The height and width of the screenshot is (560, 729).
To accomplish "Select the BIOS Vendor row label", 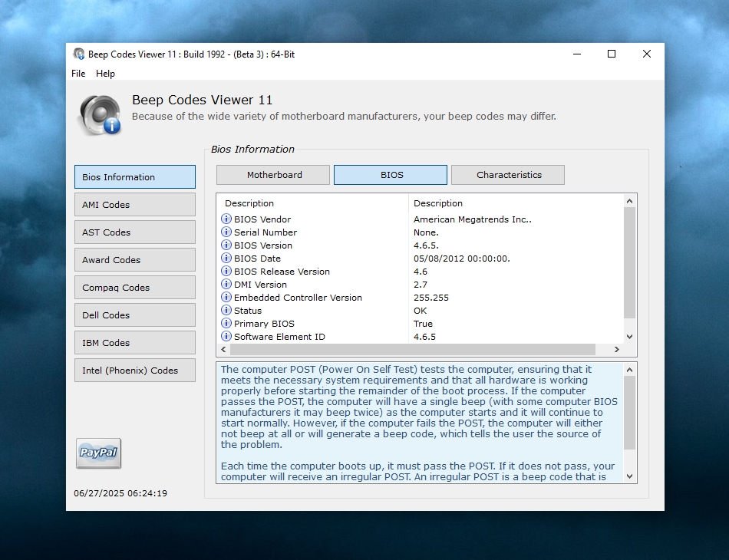I will pyautogui.click(x=262, y=219).
